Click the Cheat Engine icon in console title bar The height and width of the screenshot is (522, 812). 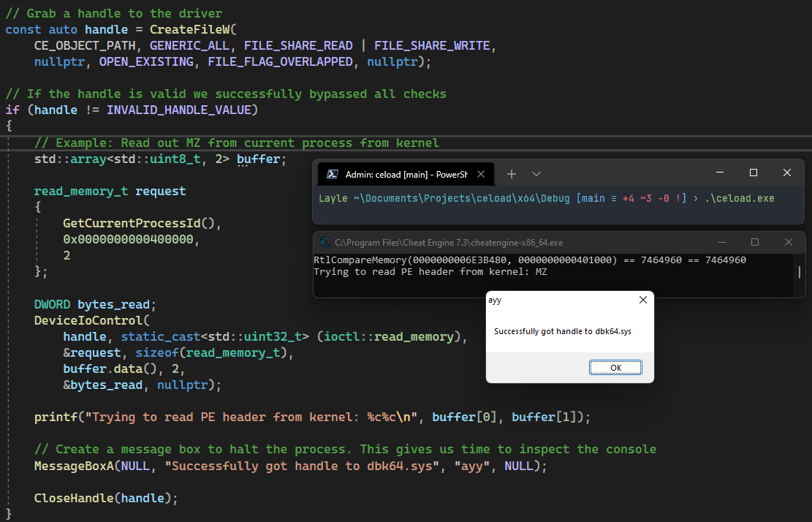(x=325, y=243)
